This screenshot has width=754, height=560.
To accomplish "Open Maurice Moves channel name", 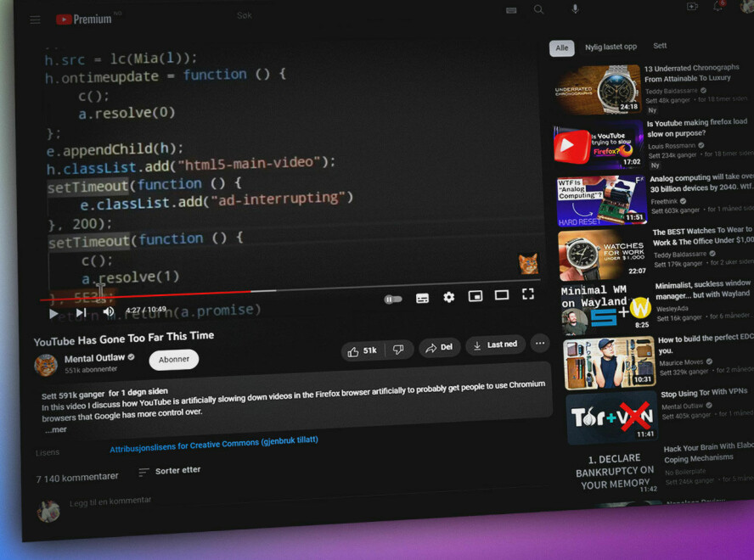I will click(x=681, y=362).
